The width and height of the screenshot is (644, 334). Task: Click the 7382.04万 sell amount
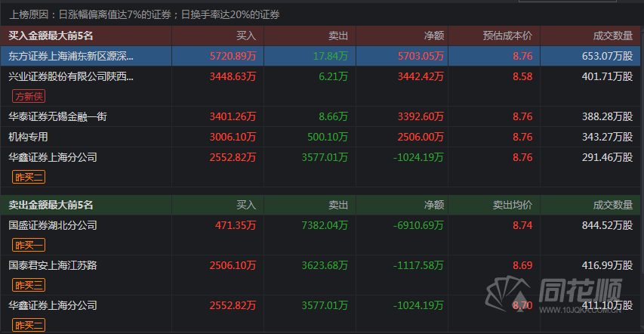tap(325, 225)
